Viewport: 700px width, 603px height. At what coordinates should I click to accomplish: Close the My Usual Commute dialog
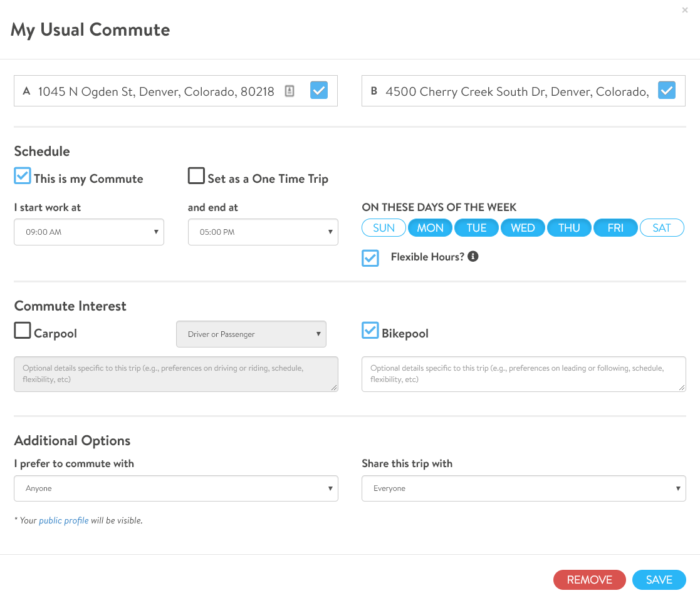[684, 10]
